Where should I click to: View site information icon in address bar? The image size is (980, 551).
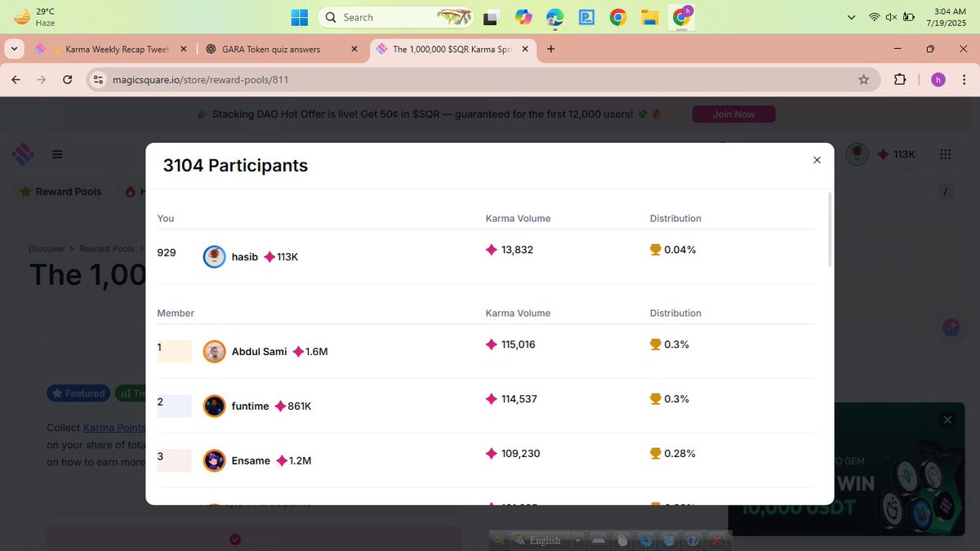click(98, 79)
